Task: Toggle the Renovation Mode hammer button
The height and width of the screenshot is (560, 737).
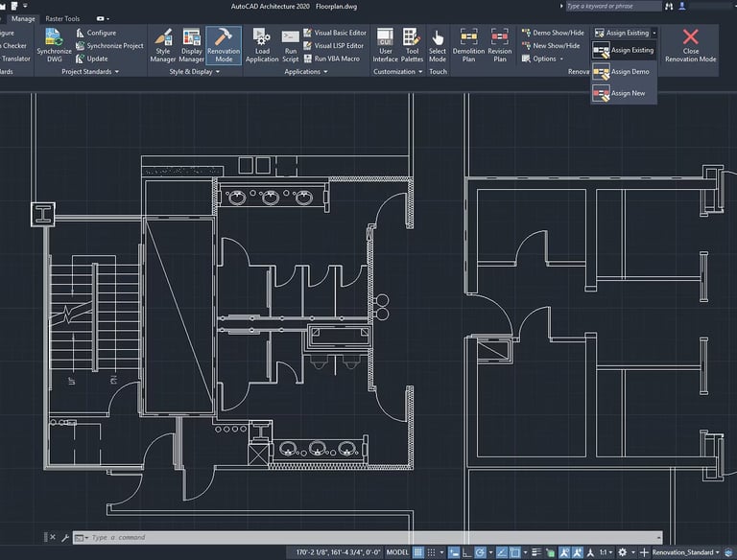Action: (x=224, y=45)
